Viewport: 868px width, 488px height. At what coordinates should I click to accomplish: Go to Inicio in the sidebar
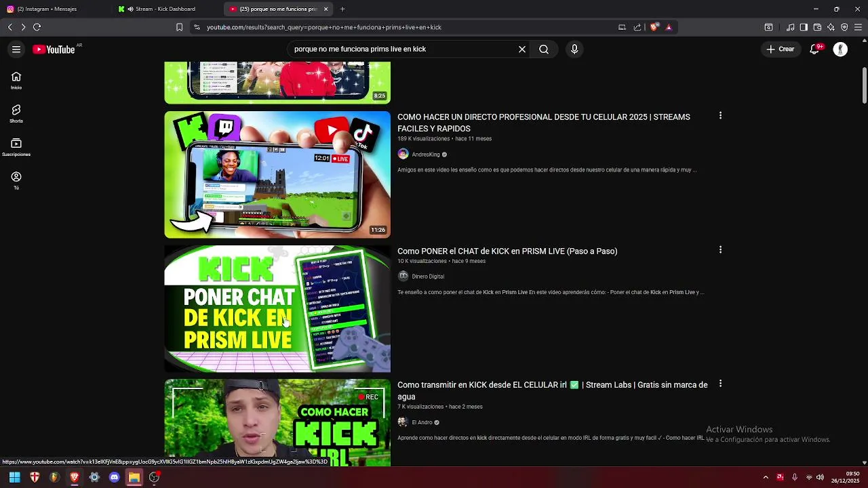tap(16, 81)
